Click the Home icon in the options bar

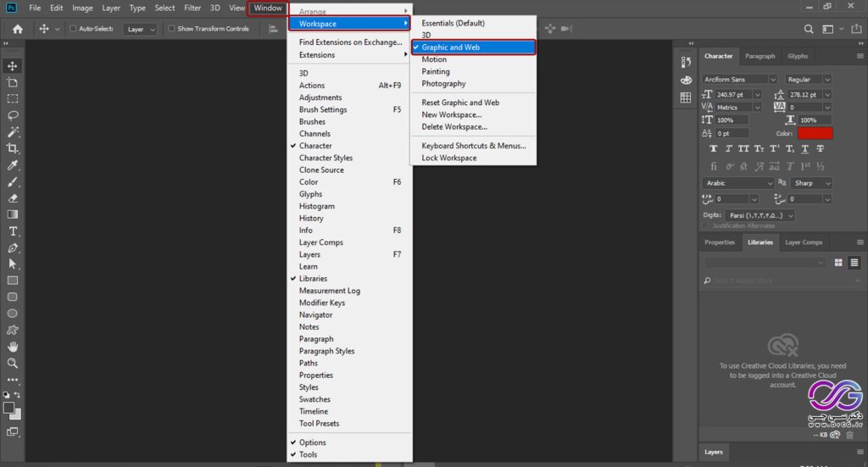pos(18,29)
